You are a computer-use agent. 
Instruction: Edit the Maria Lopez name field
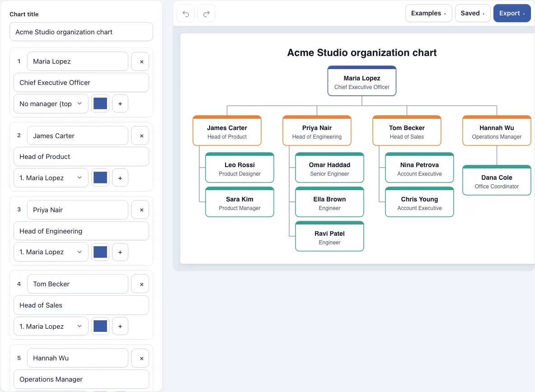77,61
